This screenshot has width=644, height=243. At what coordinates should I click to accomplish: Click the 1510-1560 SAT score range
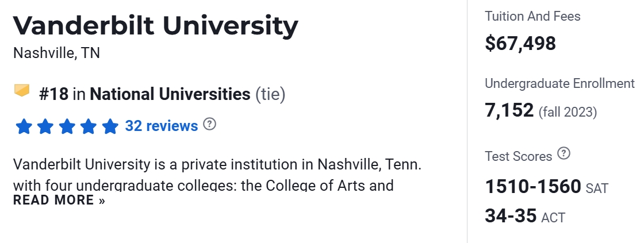coord(533,187)
